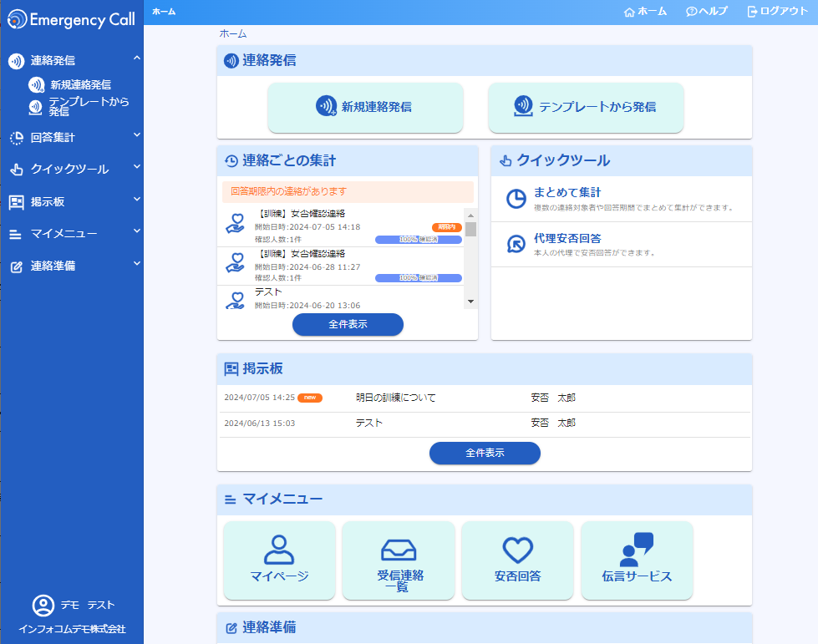Click ログアウト to sign out
Viewport: 818px width, 644px height.
point(777,12)
